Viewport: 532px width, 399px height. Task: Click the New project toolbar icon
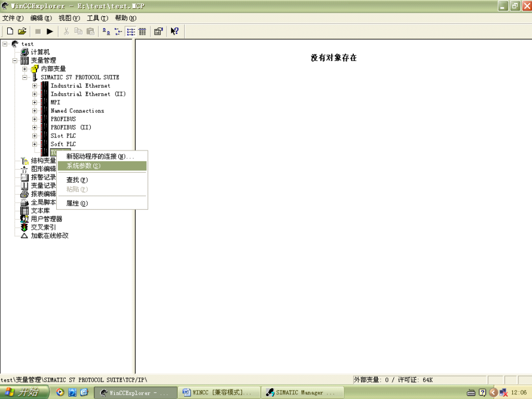(10, 32)
